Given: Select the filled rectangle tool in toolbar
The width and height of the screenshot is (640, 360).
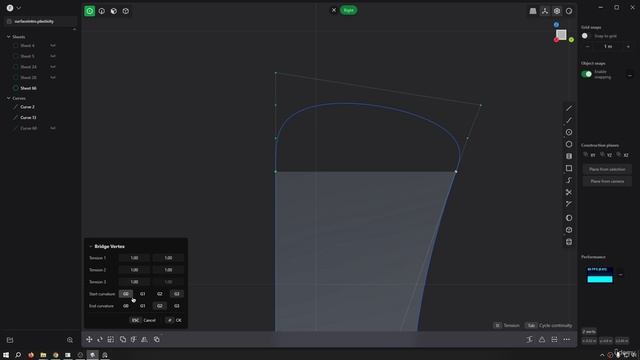Looking at the screenshot, I should (x=569, y=156).
